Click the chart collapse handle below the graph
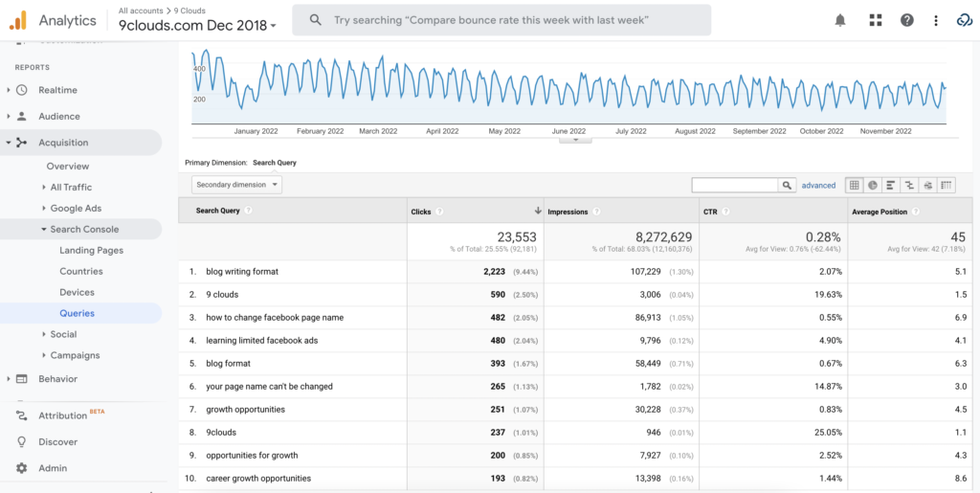This screenshot has height=493, width=980. click(575, 140)
